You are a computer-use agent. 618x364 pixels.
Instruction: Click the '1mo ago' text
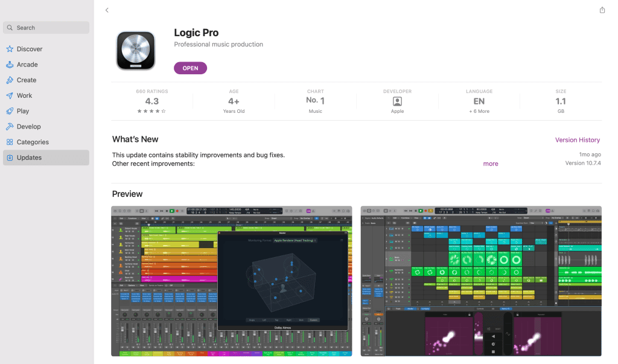[590, 154]
